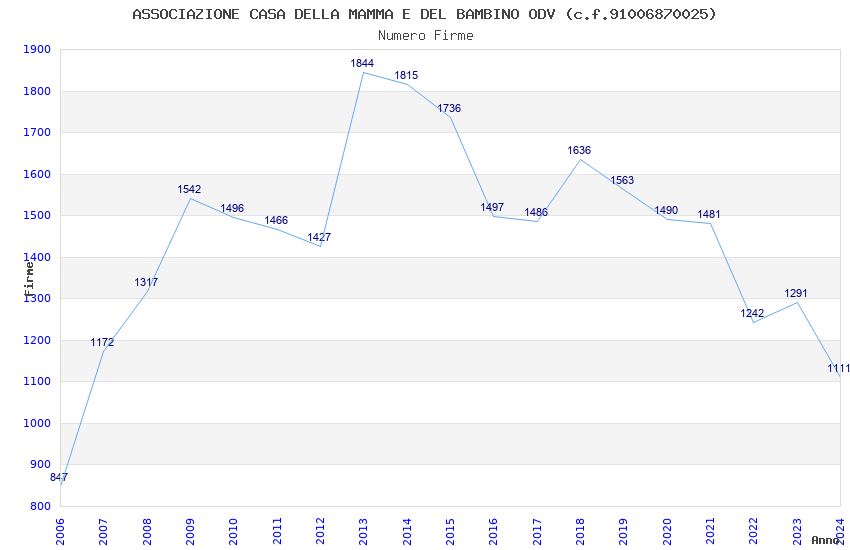The width and height of the screenshot is (850, 550).
Task: Click the 2014 x-axis year label
Action: (407, 532)
